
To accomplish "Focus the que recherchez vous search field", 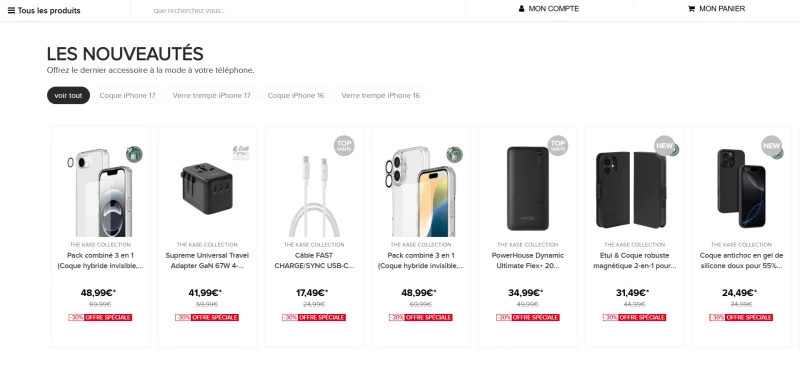I will point(298,10).
